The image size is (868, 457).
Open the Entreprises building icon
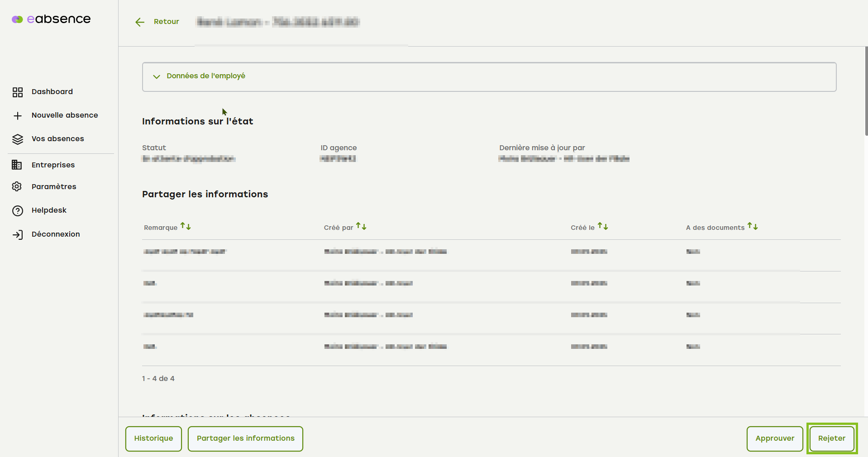coord(17,165)
